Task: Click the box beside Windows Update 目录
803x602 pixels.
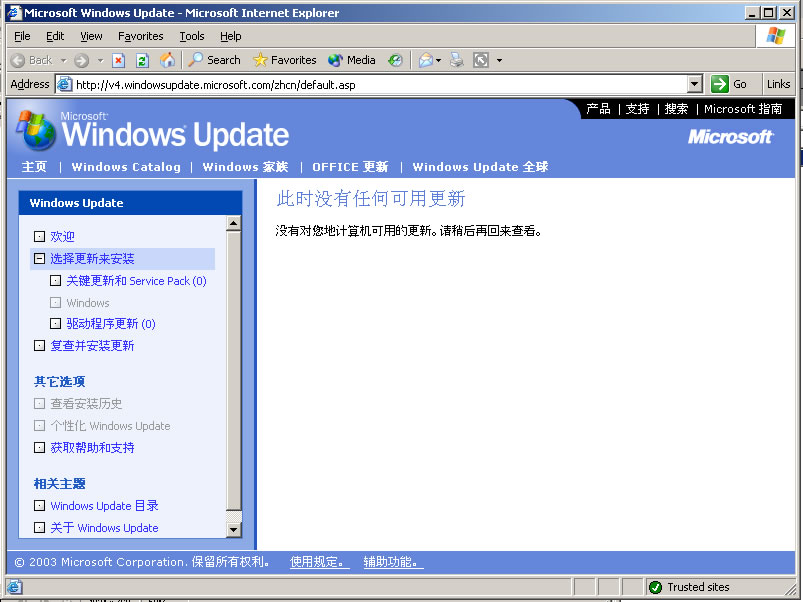Action: [39, 506]
